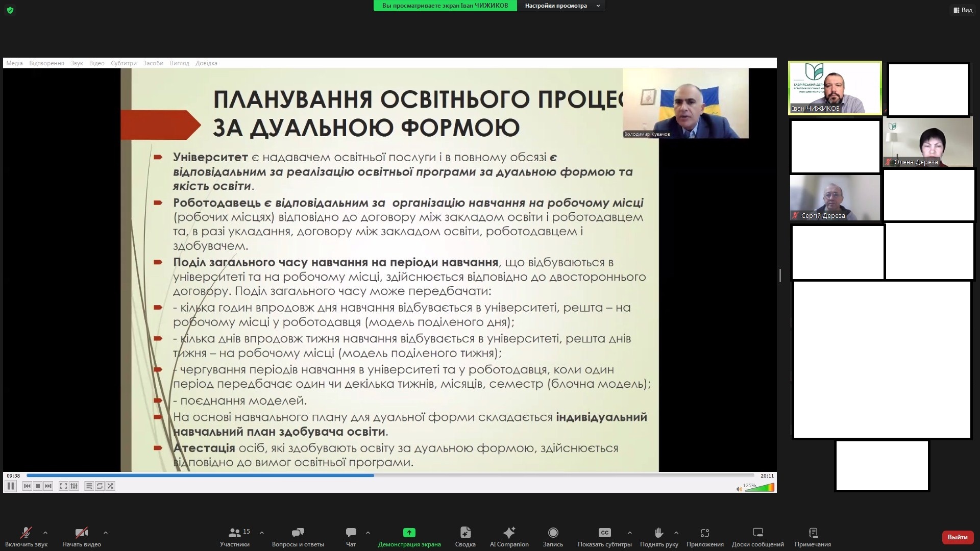Expand audio options chevron beside microphone

[45, 533]
